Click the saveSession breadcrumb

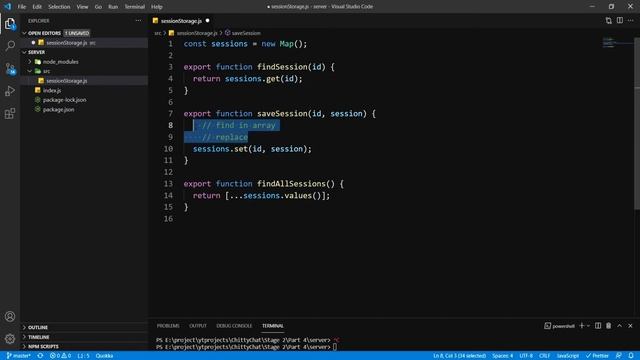[246, 33]
